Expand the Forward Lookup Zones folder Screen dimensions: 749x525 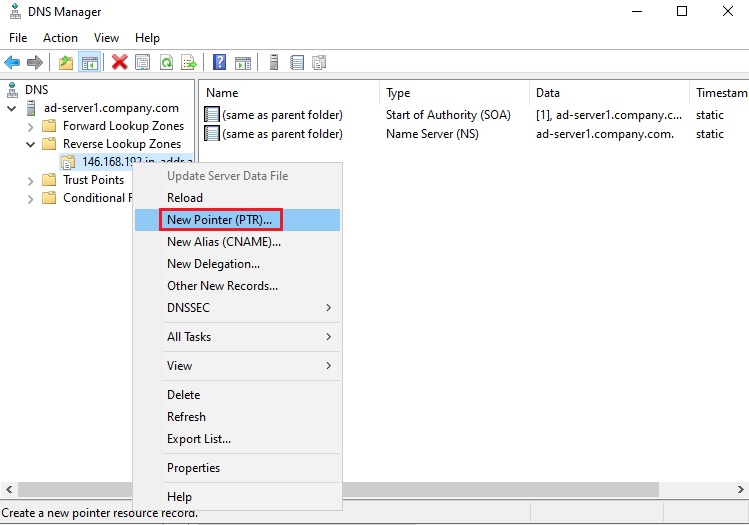(29, 126)
